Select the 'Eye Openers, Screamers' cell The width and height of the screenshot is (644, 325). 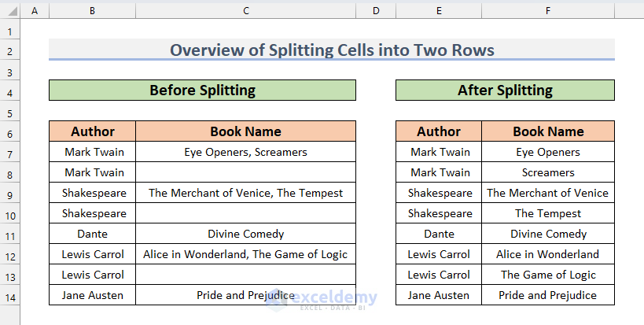245,152
